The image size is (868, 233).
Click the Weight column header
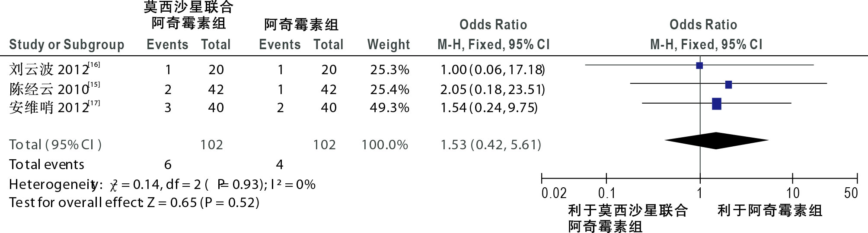tap(389, 44)
